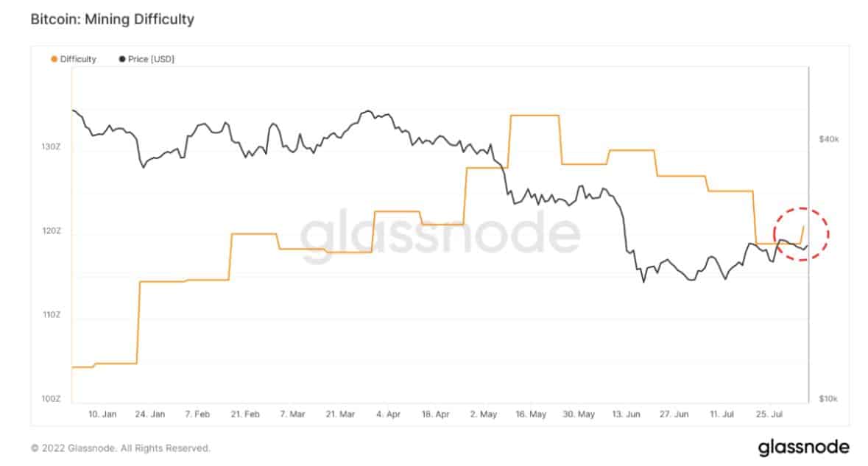Toggle the Price [USD] legend entry
The image size is (868, 466).
pyautogui.click(x=147, y=59)
